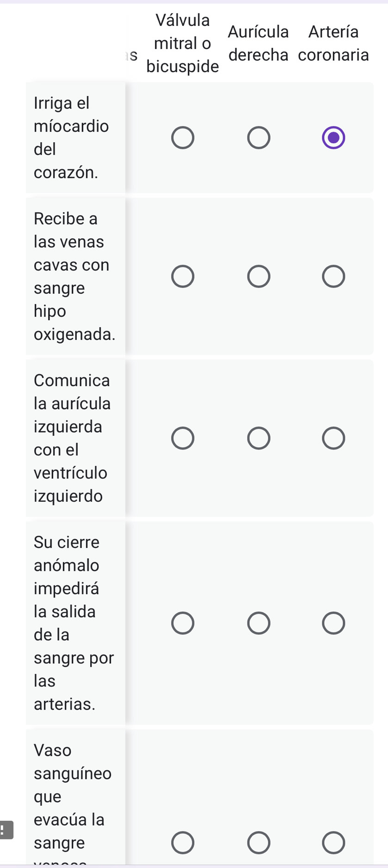The width and height of the screenshot is (388, 868).
Task: Click the 'Irriga el míocardio del corazón' row label
Action: [71, 138]
